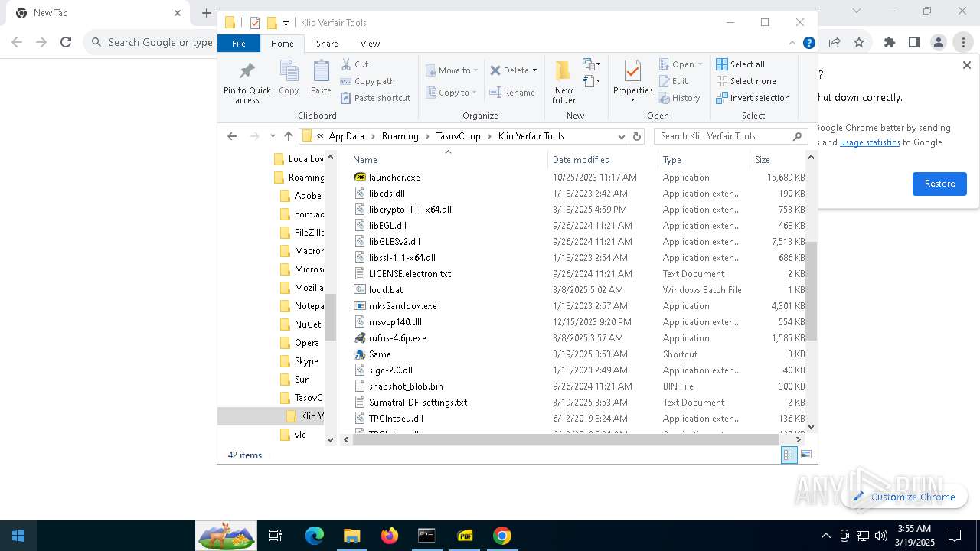Click Paste shortcut command
The width and height of the screenshot is (980, 551).
point(375,98)
